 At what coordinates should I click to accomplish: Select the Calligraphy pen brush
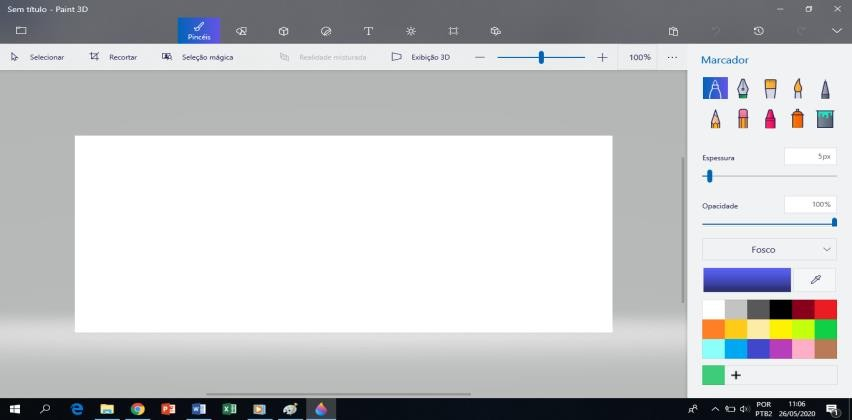coord(742,89)
